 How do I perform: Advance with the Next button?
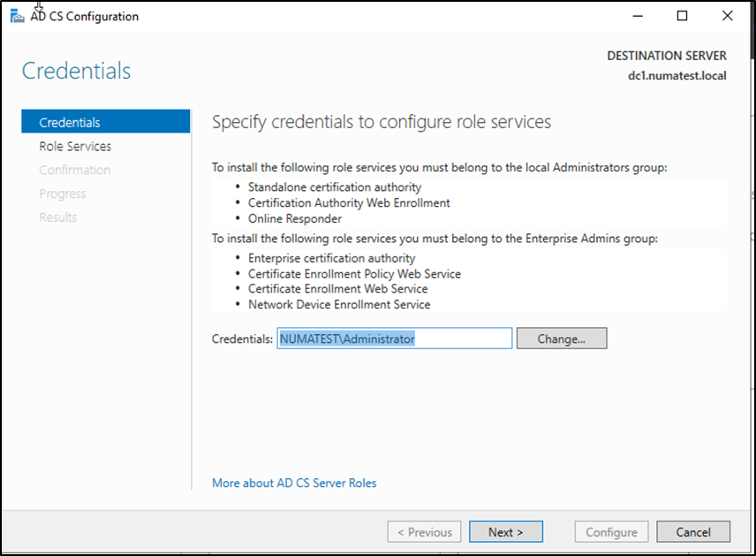[x=505, y=532]
